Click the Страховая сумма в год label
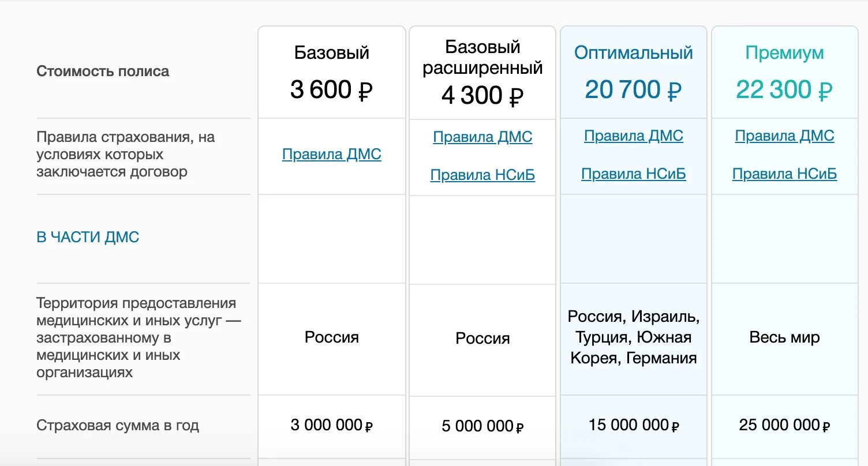The height and width of the screenshot is (466, 868). pos(118,426)
